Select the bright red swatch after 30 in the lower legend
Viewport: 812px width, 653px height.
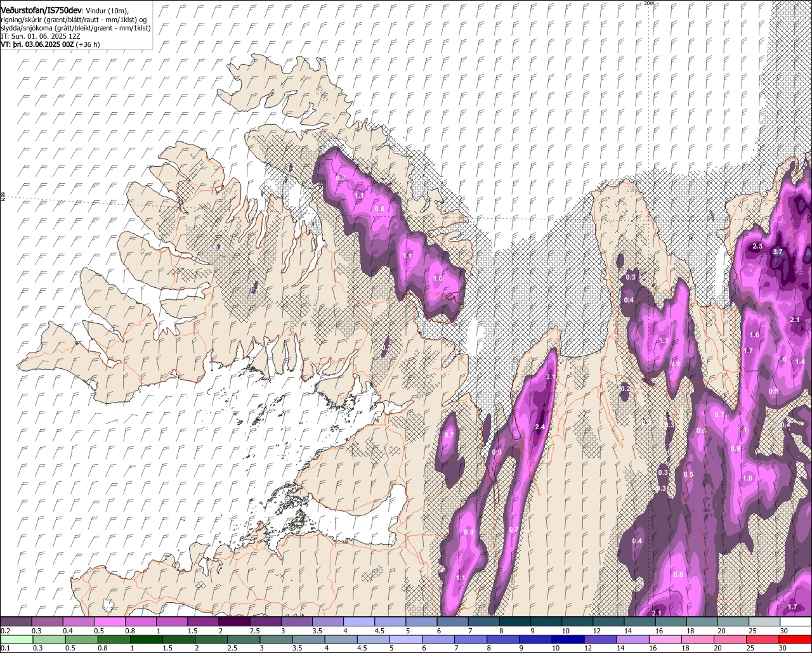click(796, 638)
